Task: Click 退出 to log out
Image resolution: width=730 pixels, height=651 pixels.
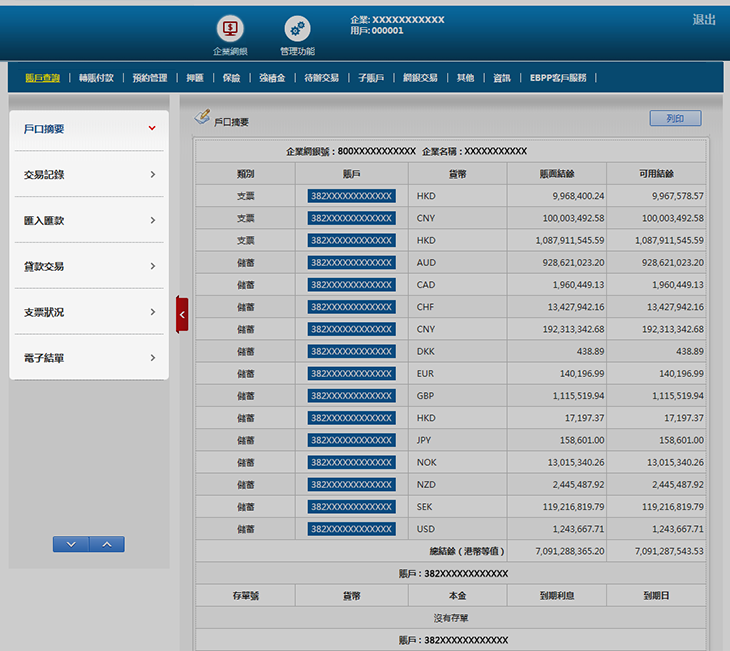Action: 704,20
